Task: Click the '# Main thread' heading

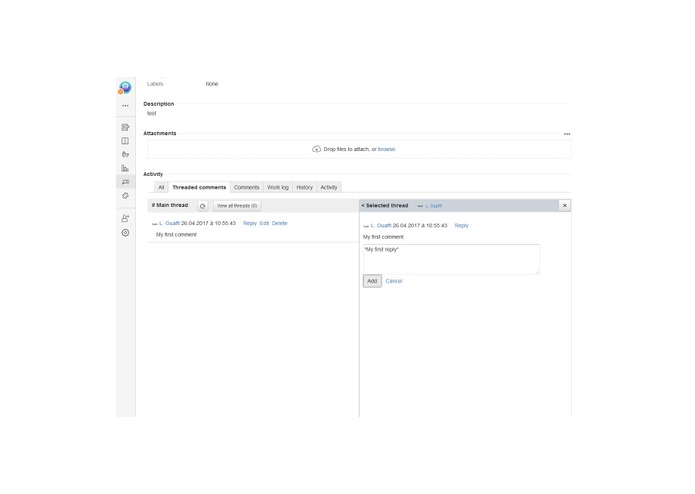Action: [x=170, y=205]
